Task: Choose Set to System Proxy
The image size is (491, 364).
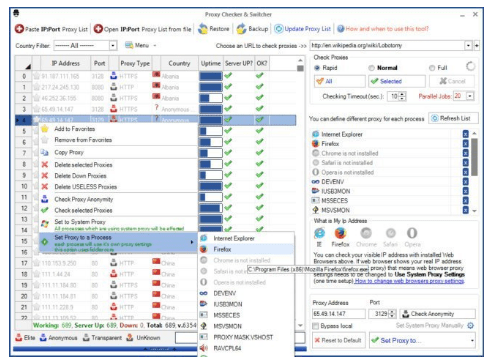Action: click(x=118, y=224)
